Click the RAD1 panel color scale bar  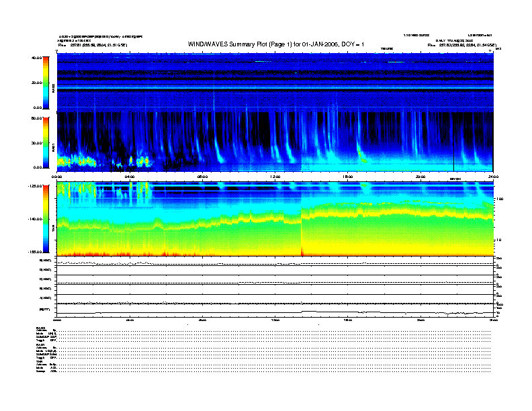tap(46, 143)
